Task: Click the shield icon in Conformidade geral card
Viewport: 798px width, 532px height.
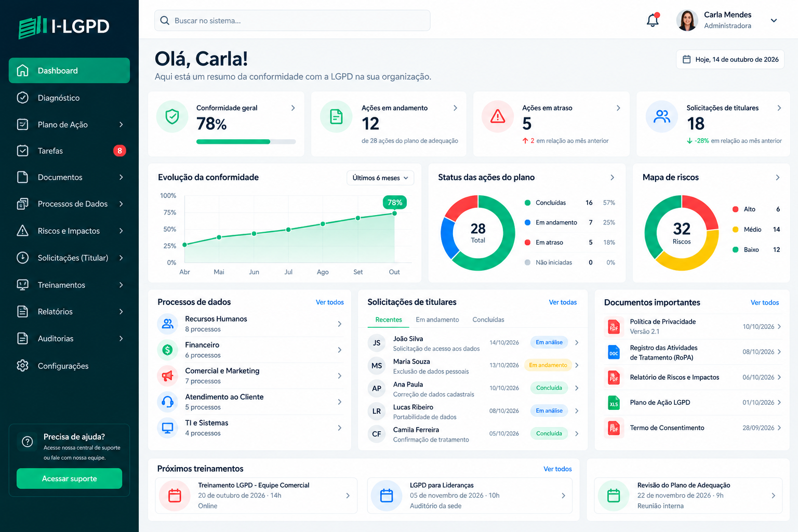Action: pos(172,116)
